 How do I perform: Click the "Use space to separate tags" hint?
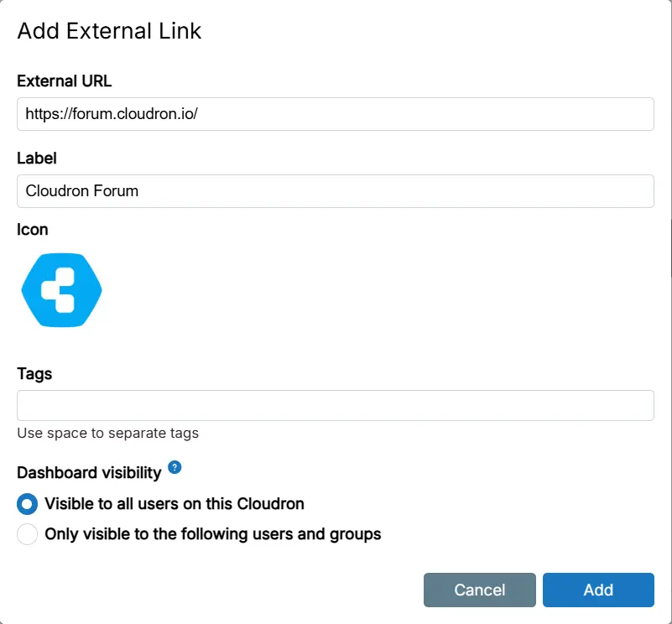[108, 434]
